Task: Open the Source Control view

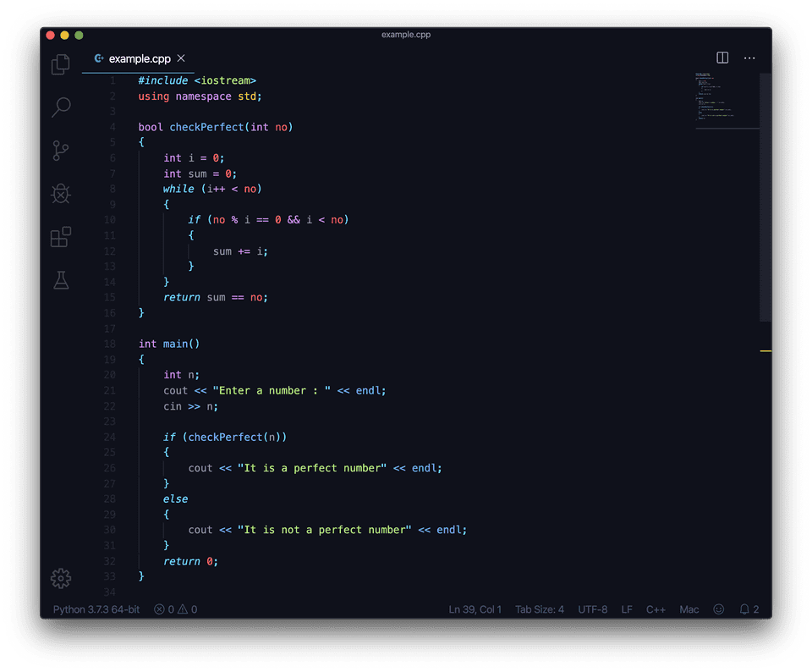Action: [x=60, y=151]
